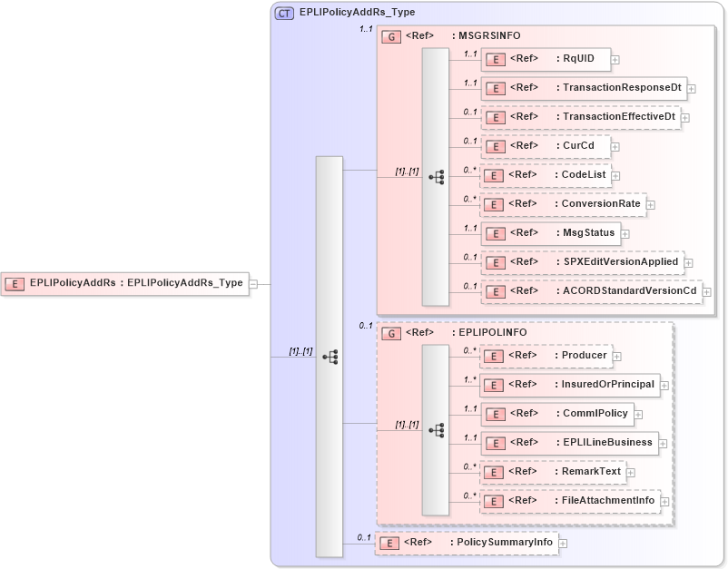Viewport: 728px width, 569px height.
Task: Click the E icon of the CommlPolicy element
Action: pyautogui.click(x=495, y=414)
